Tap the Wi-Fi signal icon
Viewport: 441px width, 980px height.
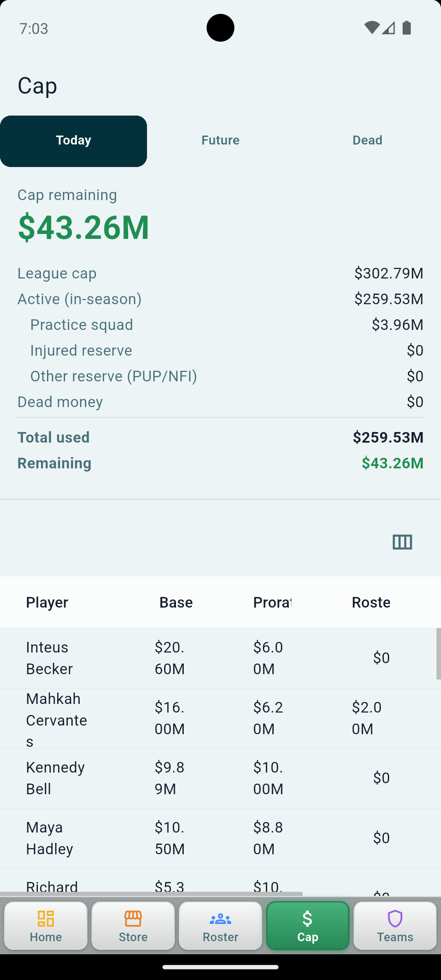[372, 28]
